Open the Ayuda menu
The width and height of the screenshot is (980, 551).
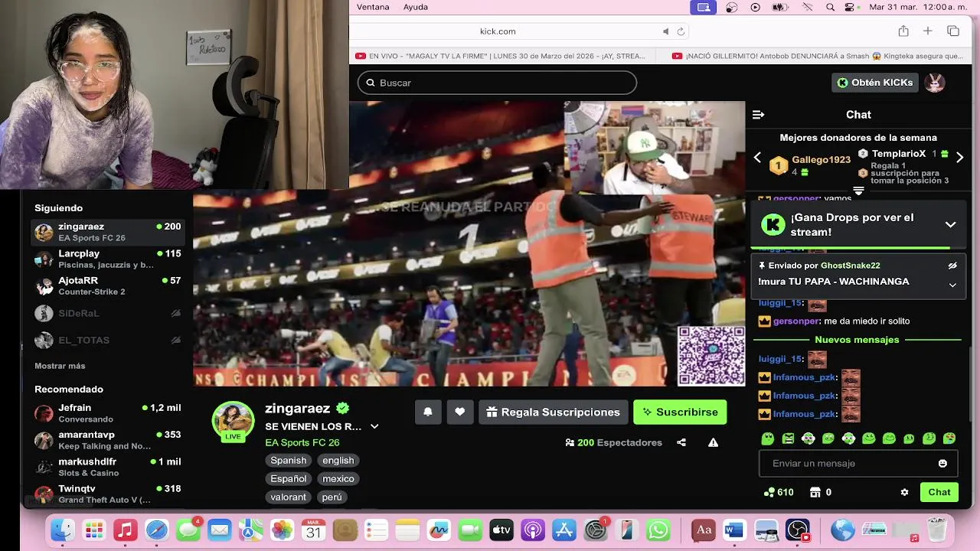pos(416,7)
